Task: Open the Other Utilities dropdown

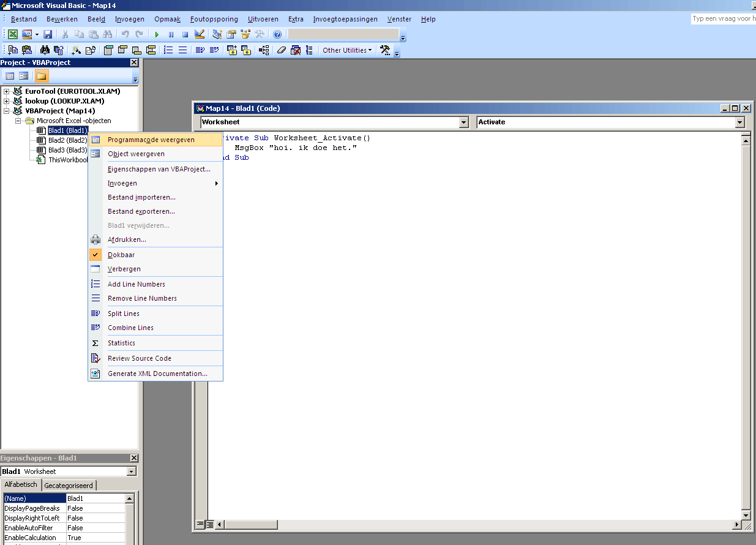Action: click(x=347, y=50)
